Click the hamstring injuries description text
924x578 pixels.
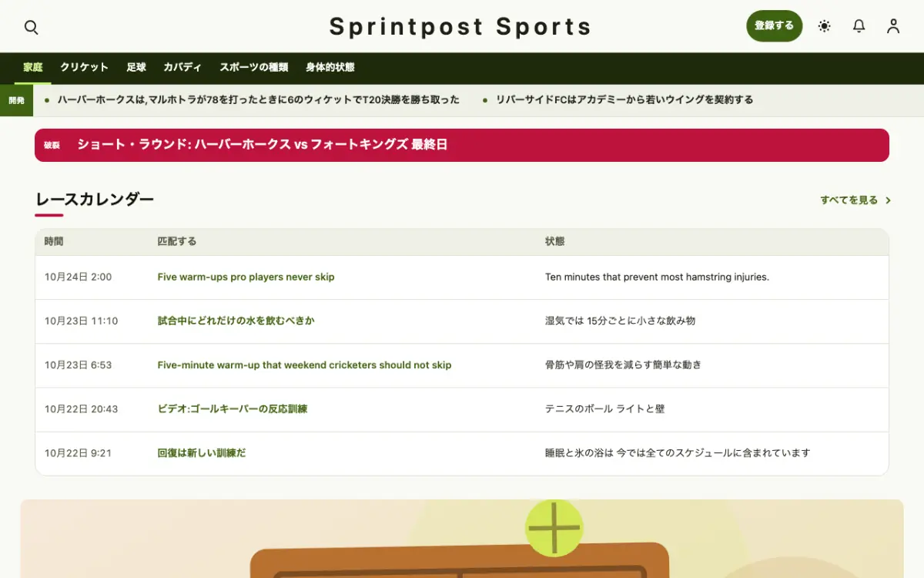pos(658,277)
